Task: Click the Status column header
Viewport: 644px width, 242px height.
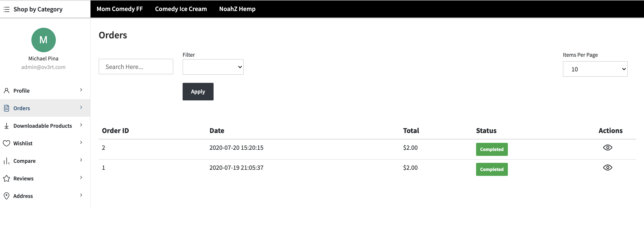Action: pos(486,131)
